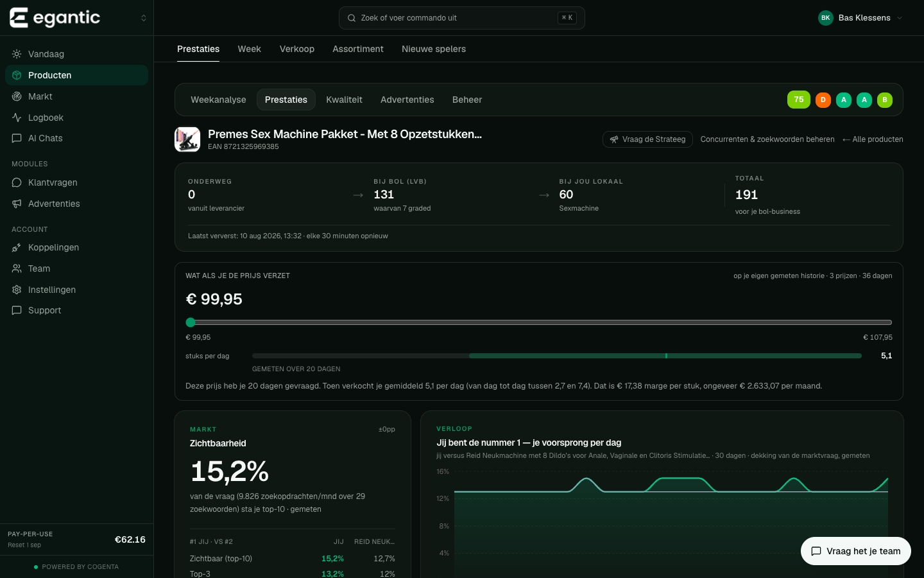Click the 'Vraag het je team' chat button

tap(856, 551)
